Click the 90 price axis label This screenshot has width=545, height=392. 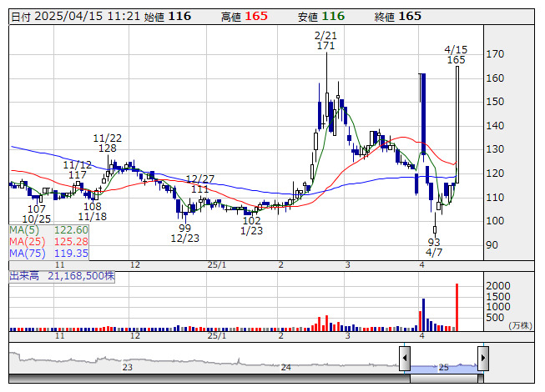point(492,245)
